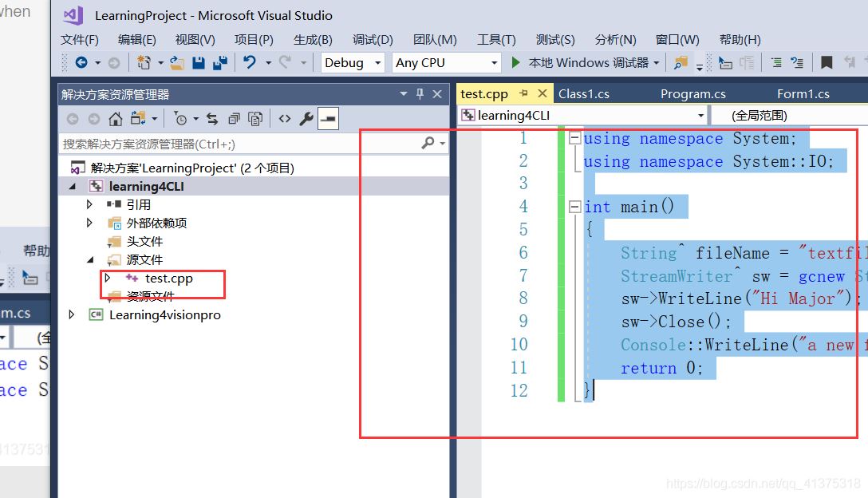Switch to the Class1.cs tab
868x498 pixels.
(583, 94)
